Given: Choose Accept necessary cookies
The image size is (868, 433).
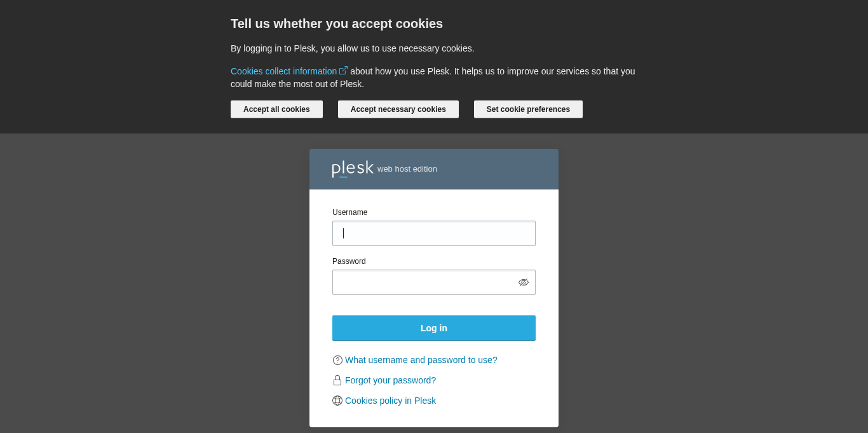Looking at the screenshot, I should click(398, 109).
